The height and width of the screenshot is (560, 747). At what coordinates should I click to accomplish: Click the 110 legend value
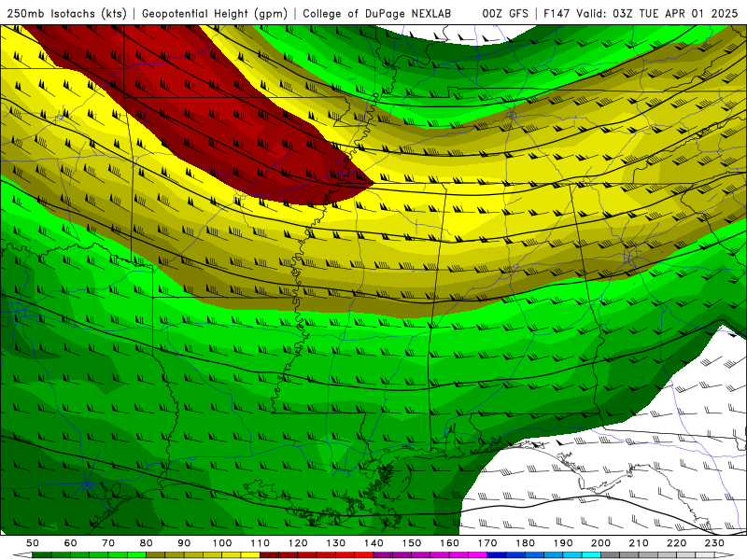[260, 543]
